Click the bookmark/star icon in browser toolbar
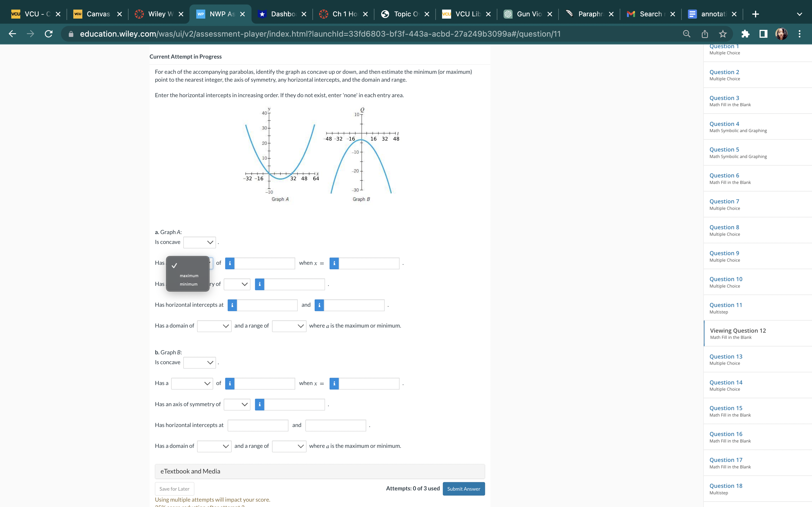 [x=723, y=33]
